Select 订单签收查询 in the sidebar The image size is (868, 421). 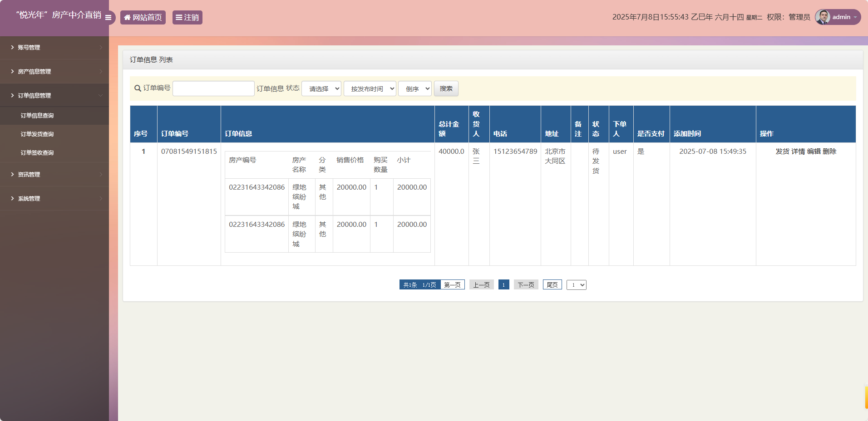(x=37, y=152)
